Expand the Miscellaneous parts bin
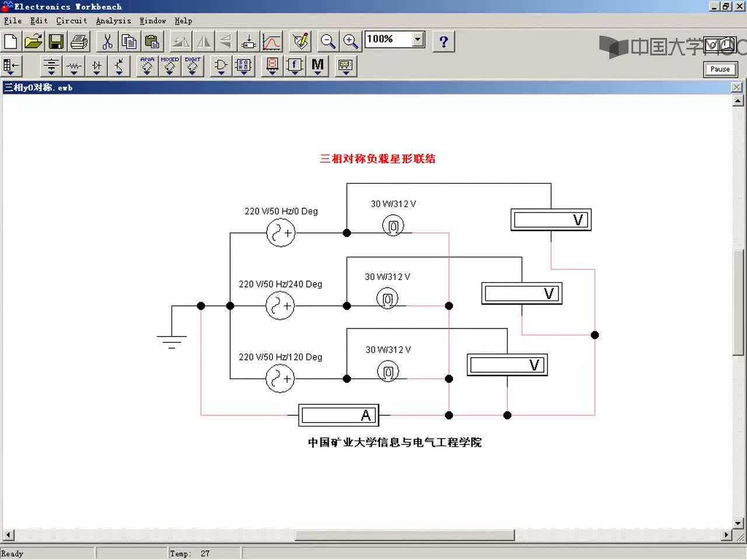 [x=318, y=66]
